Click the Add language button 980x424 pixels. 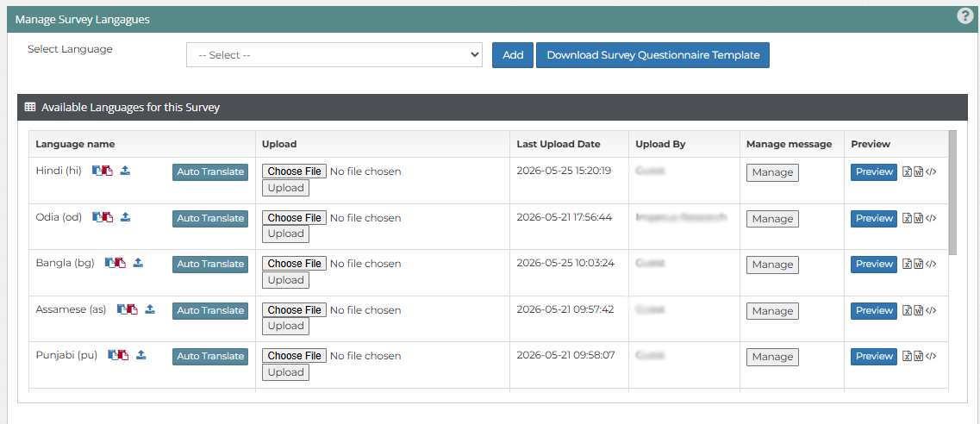click(x=513, y=55)
